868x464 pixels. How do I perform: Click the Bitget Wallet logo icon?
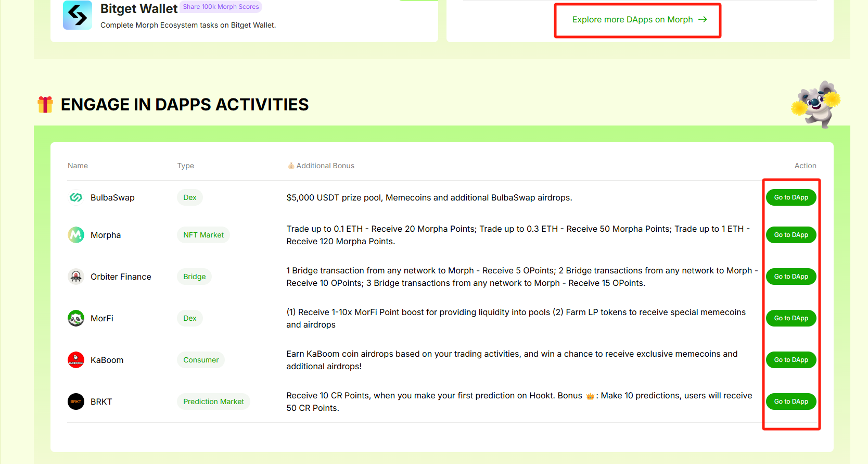pos(78,16)
